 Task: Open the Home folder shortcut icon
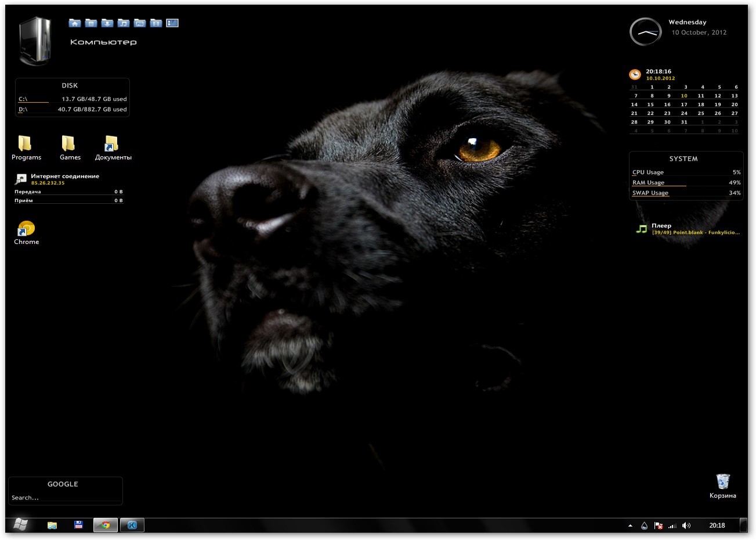click(x=74, y=23)
